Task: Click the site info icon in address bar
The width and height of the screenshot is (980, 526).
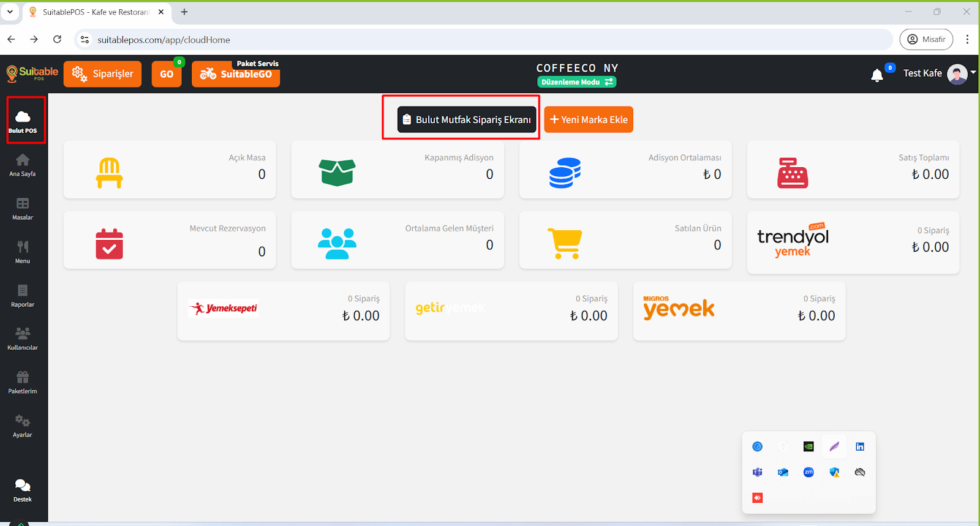Action: tap(85, 39)
